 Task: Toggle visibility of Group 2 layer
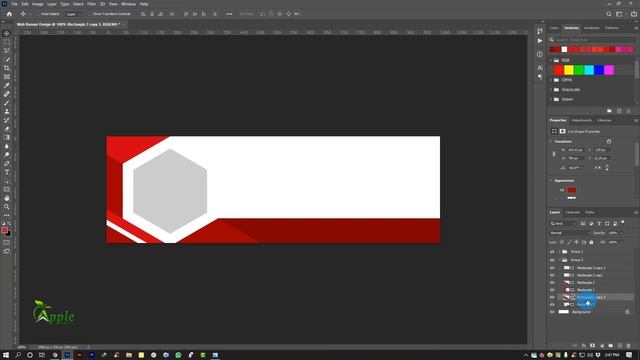tap(552, 260)
